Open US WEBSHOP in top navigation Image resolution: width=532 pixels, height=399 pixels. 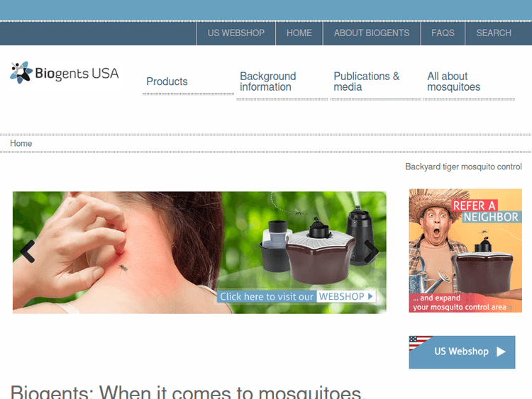coord(236,33)
